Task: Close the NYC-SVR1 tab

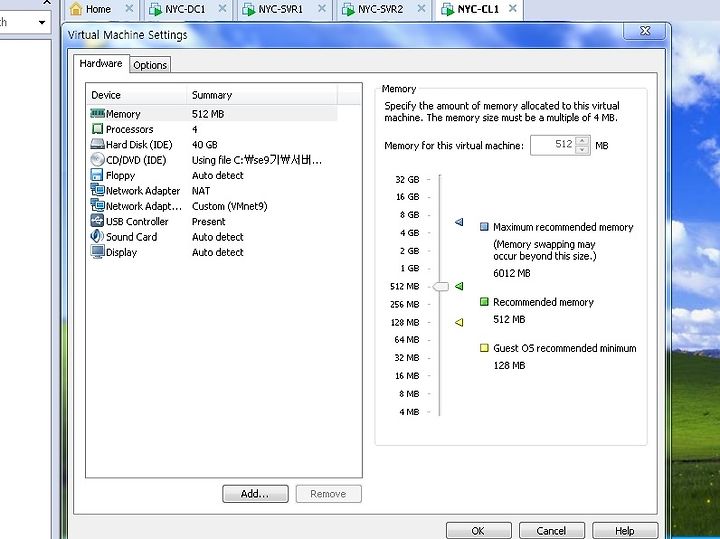Action: click(x=322, y=9)
